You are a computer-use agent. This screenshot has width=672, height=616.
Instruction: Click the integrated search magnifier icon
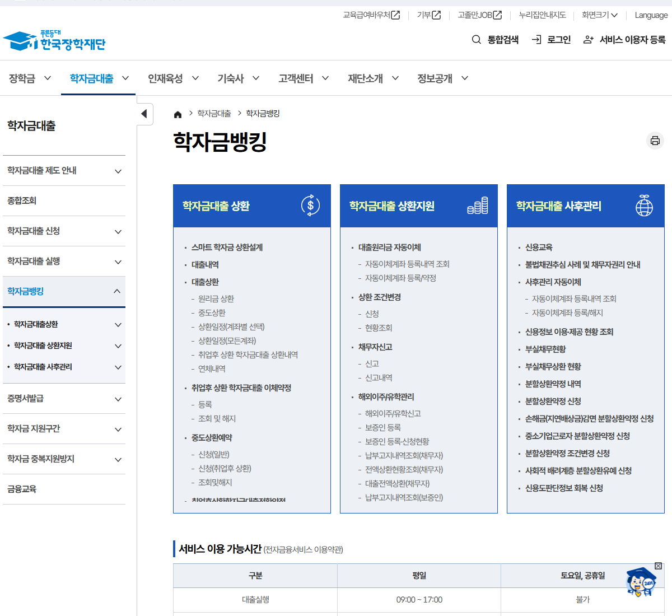[477, 40]
